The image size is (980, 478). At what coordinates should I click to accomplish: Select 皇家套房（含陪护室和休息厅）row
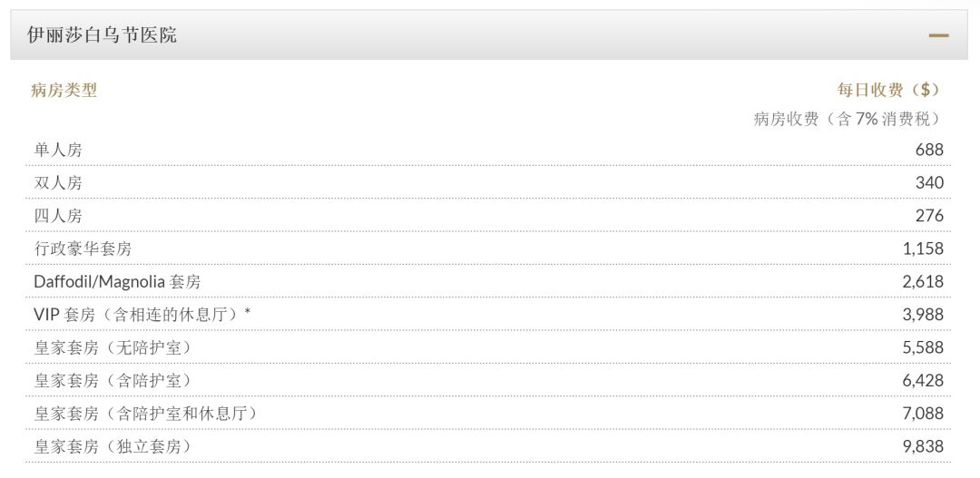(145, 414)
